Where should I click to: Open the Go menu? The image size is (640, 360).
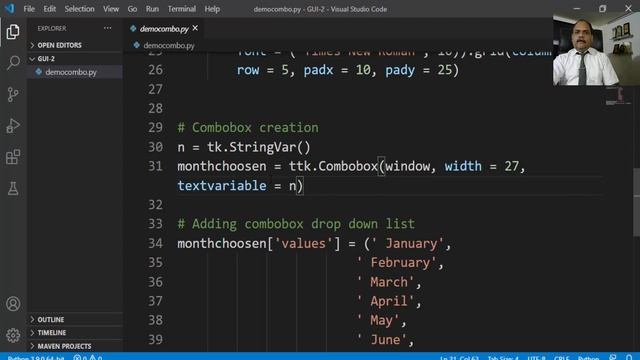[132, 9]
